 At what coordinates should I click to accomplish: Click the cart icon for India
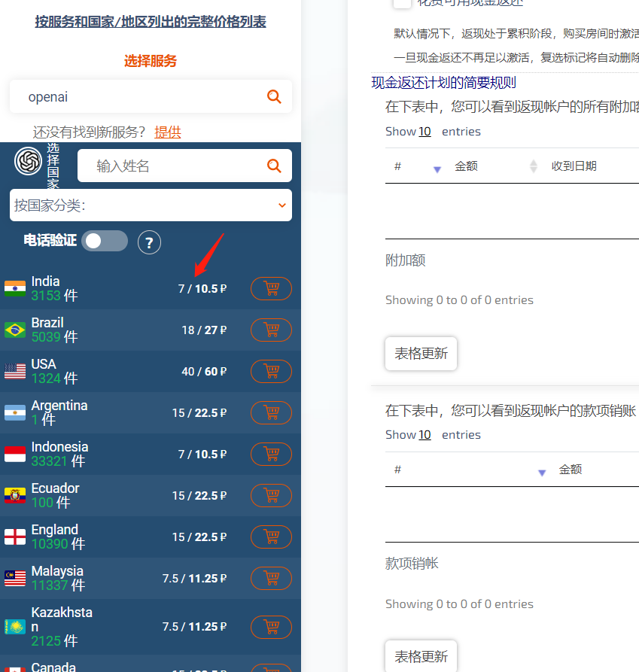[x=271, y=288]
